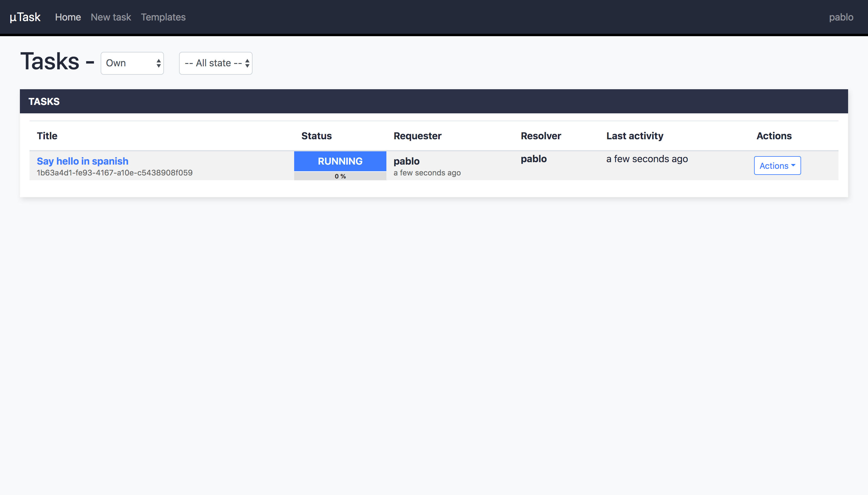Open the Templates navigation item

(x=163, y=17)
